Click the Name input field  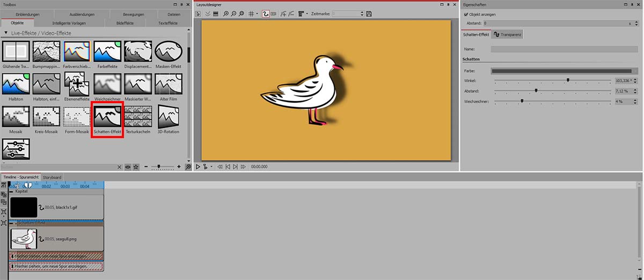(x=565, y=49)
